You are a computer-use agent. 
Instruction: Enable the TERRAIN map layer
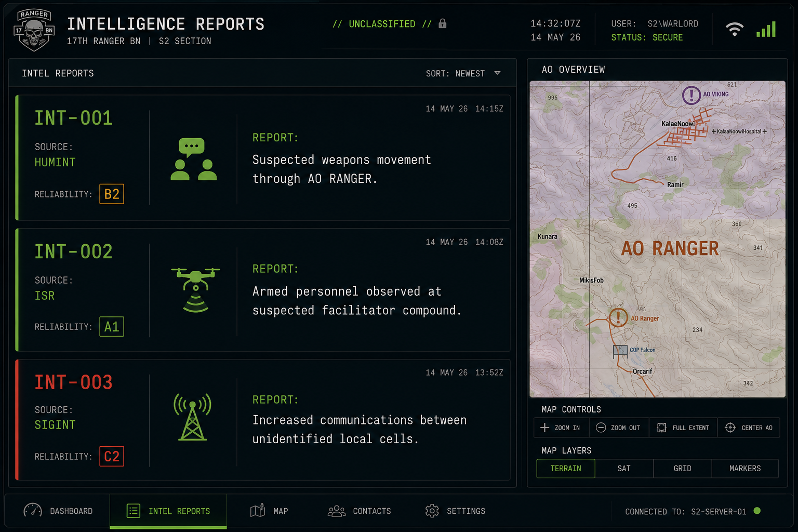pos(566,469)
